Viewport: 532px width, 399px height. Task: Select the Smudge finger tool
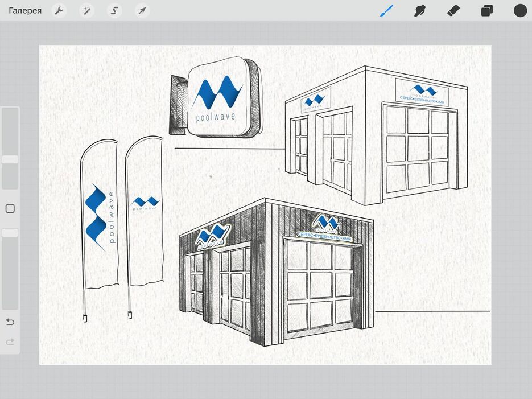coord(420,10)
